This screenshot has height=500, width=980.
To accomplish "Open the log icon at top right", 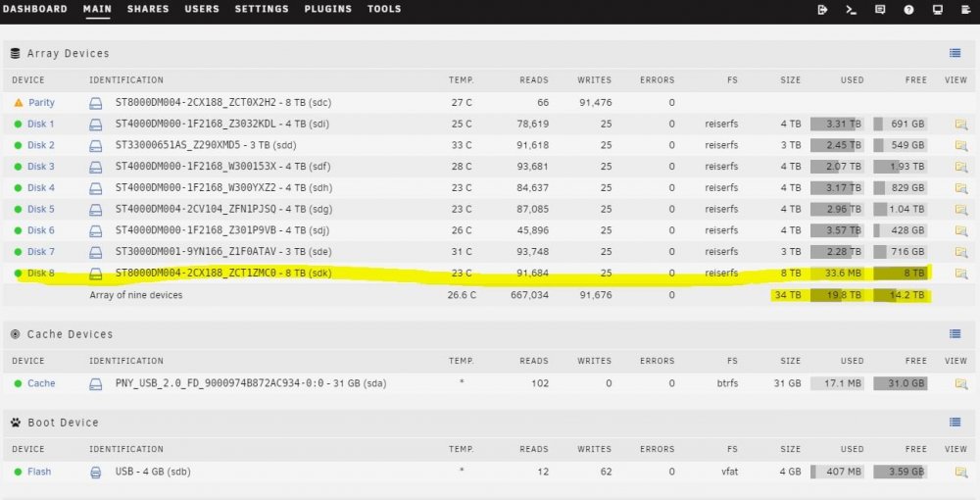I will point(965,10).
